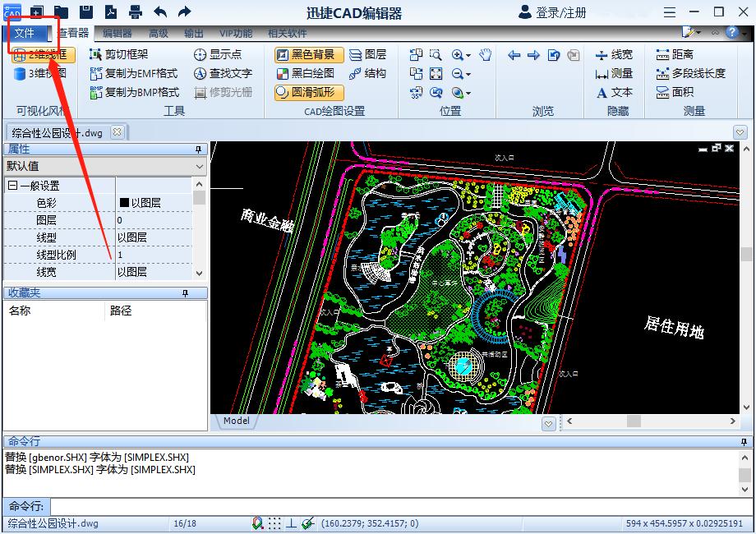Screen dimensions: 756x534
Task: Toggle the grid icon in status bar
Action: pos(274,523)
